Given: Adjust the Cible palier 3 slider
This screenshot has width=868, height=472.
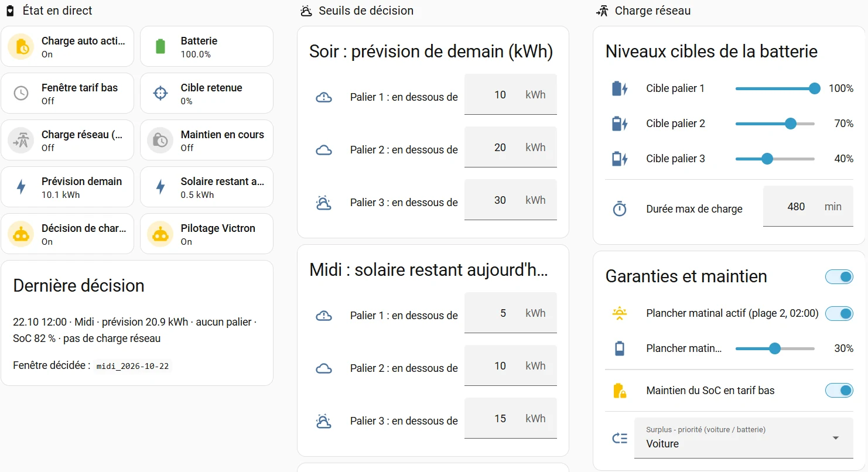Looking at the screenshot, I should (x=775, y=159).
